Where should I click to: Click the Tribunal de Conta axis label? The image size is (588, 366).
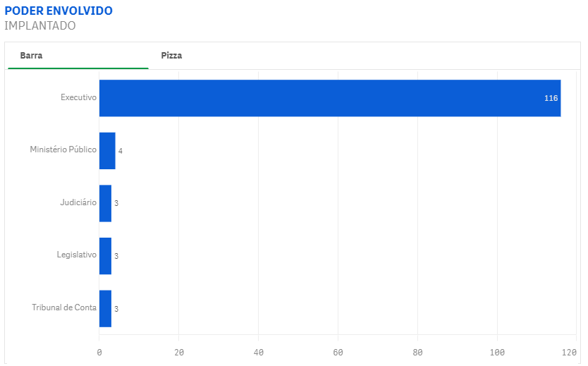[64, 307]
